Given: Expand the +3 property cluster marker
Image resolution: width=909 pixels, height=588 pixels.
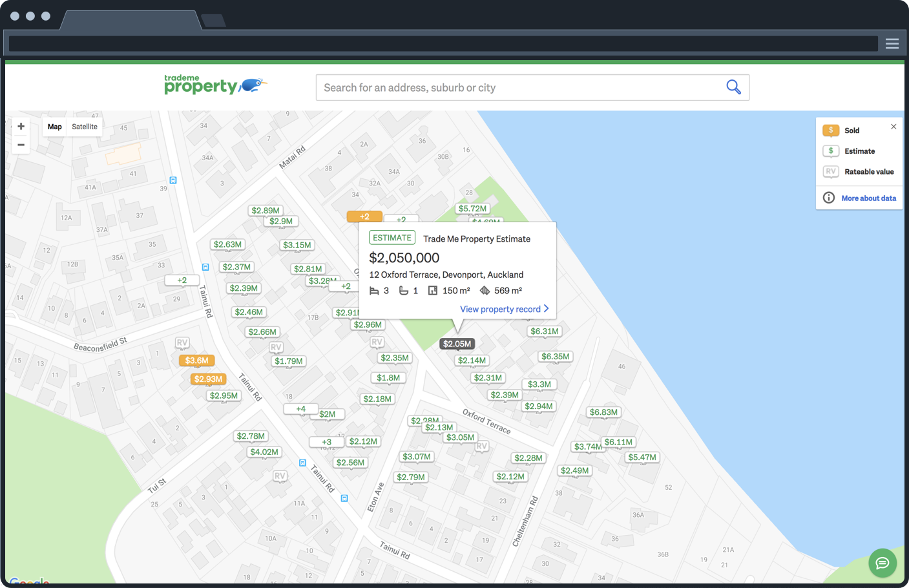Looking at the screenshot, I should pos(326,442).
